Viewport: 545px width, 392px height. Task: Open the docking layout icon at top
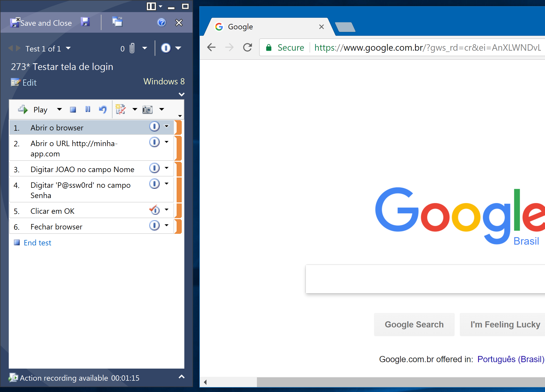[x=151, y=6]
